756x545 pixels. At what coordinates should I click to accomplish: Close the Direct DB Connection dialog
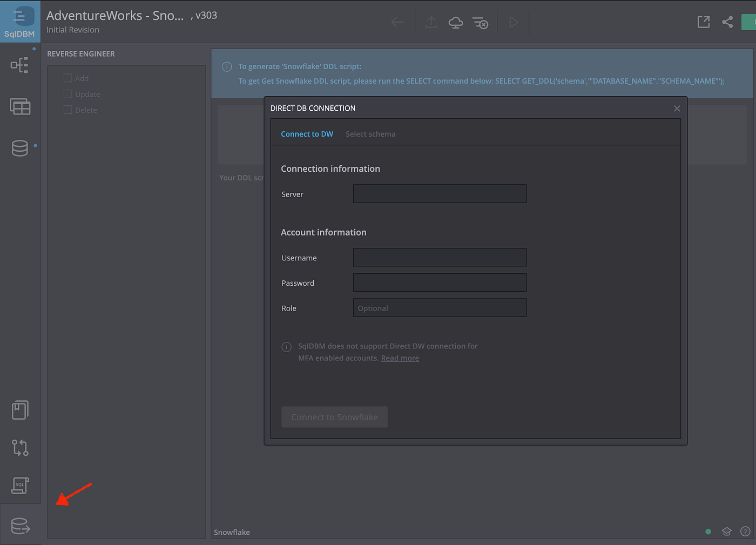pyautogui.click(x=677, y=109)
